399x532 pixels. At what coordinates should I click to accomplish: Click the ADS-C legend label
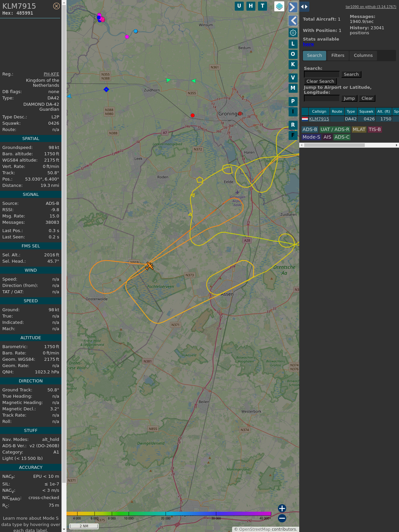click(x=342, y=137)
